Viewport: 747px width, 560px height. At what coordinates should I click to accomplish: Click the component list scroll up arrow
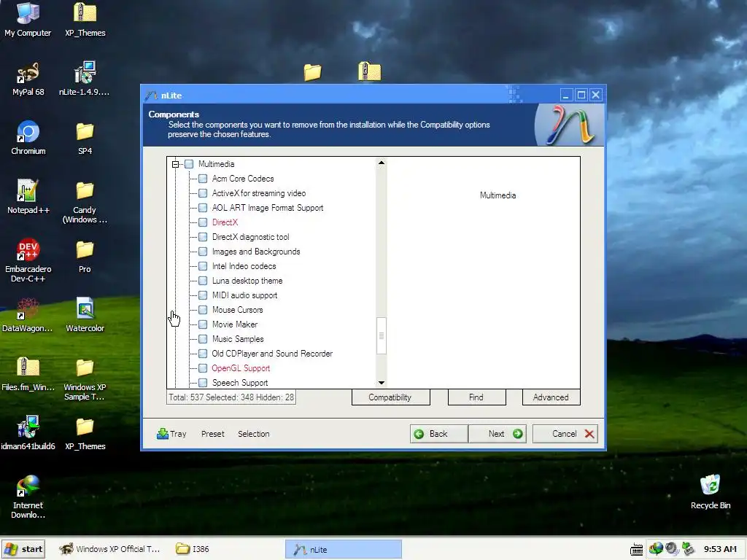click(x=381, y=163)
